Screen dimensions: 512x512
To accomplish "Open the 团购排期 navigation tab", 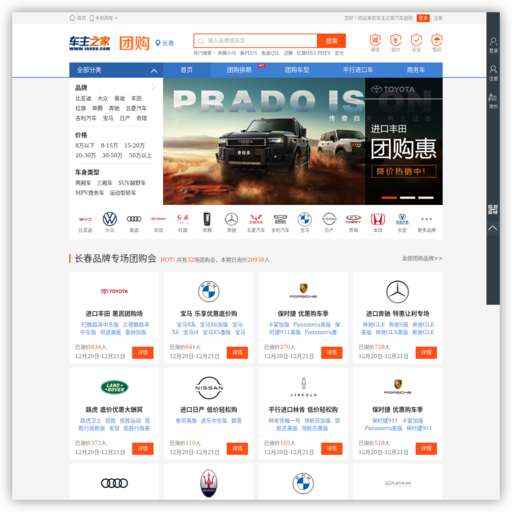I will (239, 70).
